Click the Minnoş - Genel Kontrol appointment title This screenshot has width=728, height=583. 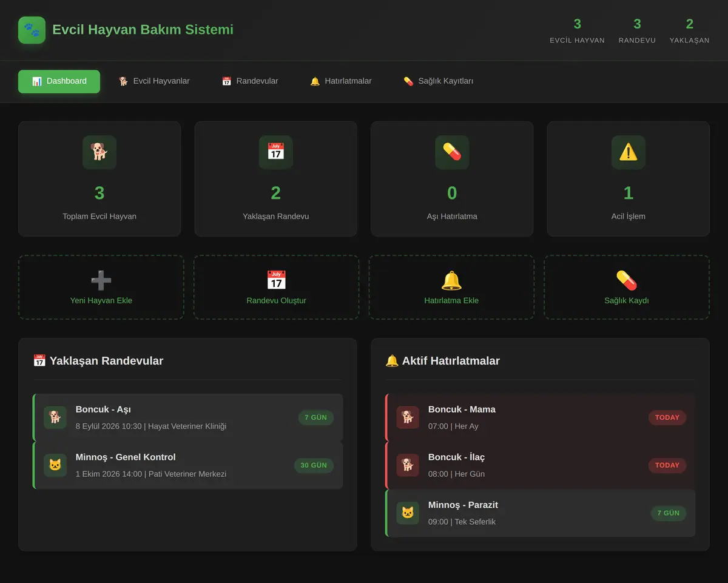tap(126, 457)
